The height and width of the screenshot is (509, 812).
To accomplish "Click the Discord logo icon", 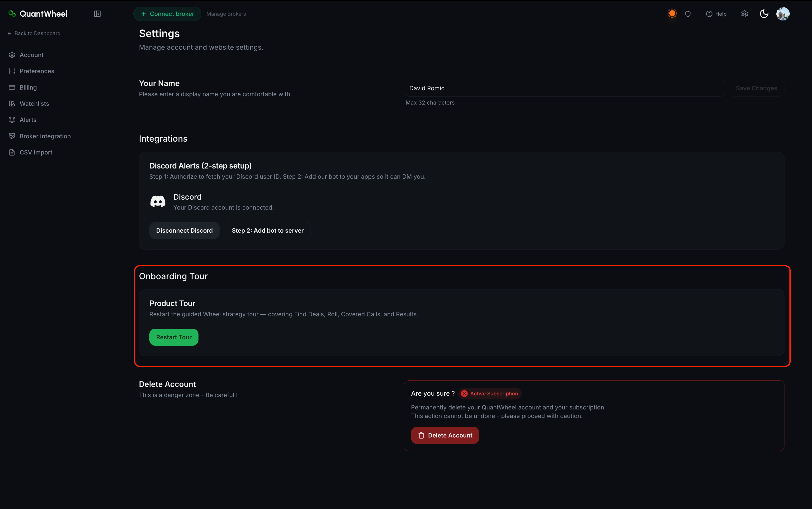I will (158, 202).
